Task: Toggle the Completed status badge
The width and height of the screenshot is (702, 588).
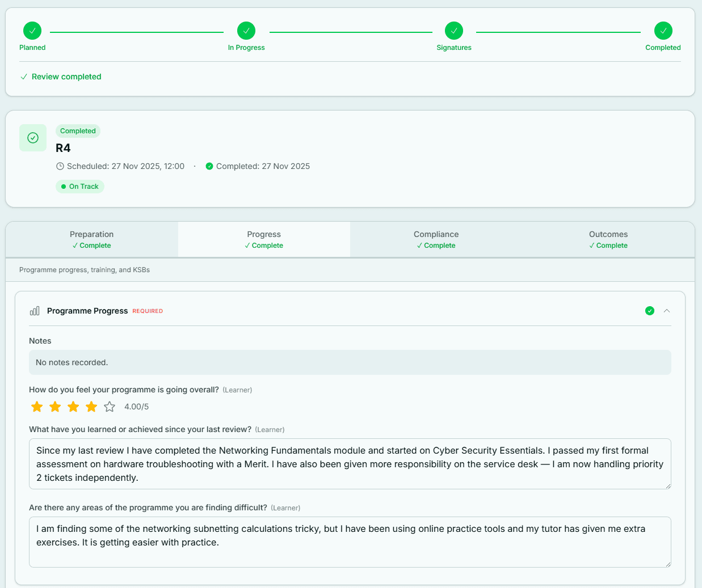Action: pos(78,131)
